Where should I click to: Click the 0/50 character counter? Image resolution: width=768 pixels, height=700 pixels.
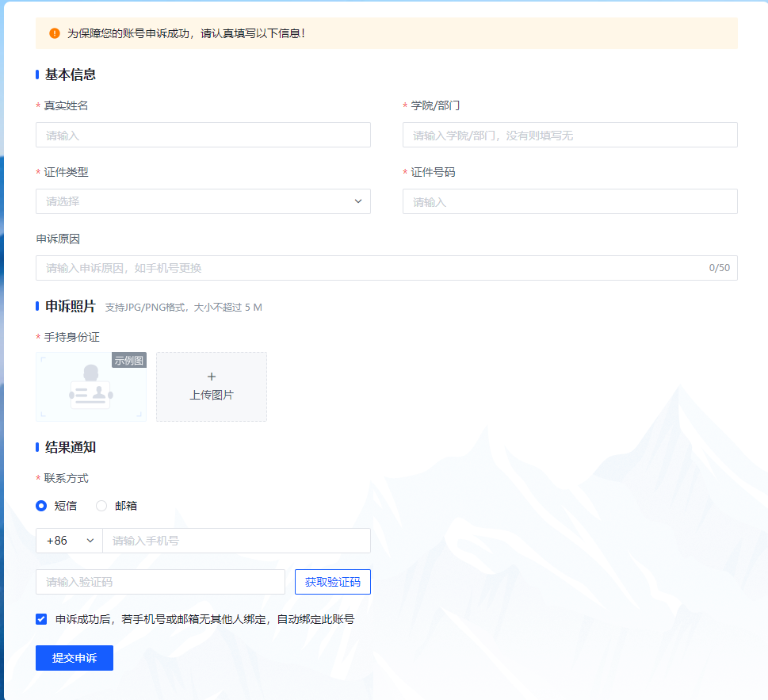pos(719,268)
